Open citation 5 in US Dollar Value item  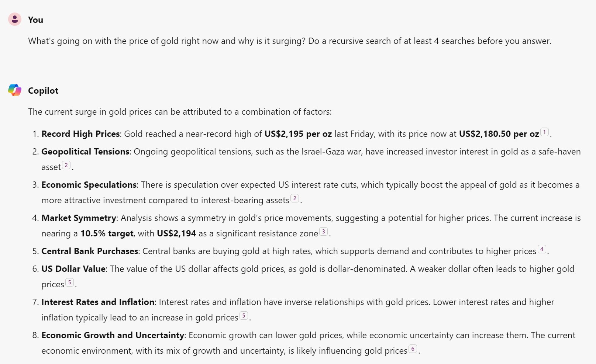(69, 282)
